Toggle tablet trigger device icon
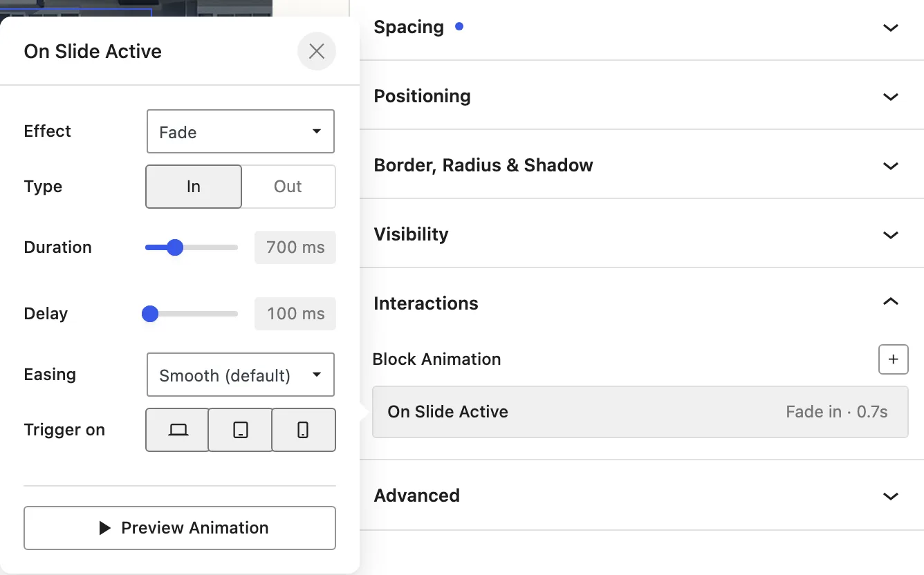924x575 pixels. coord(241,430)
